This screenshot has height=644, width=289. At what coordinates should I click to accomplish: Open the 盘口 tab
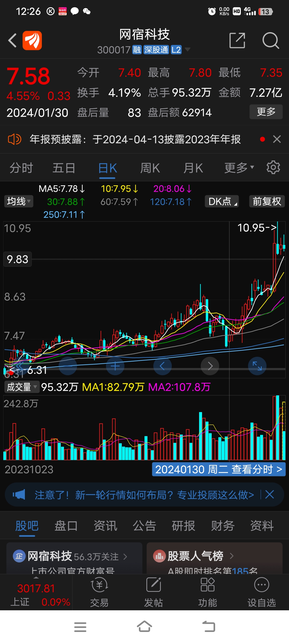66,526
